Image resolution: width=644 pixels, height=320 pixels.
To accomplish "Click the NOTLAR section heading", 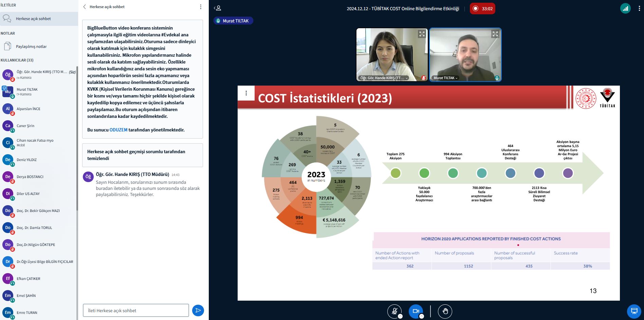I will pyautogui.click(x=8, y=33).
